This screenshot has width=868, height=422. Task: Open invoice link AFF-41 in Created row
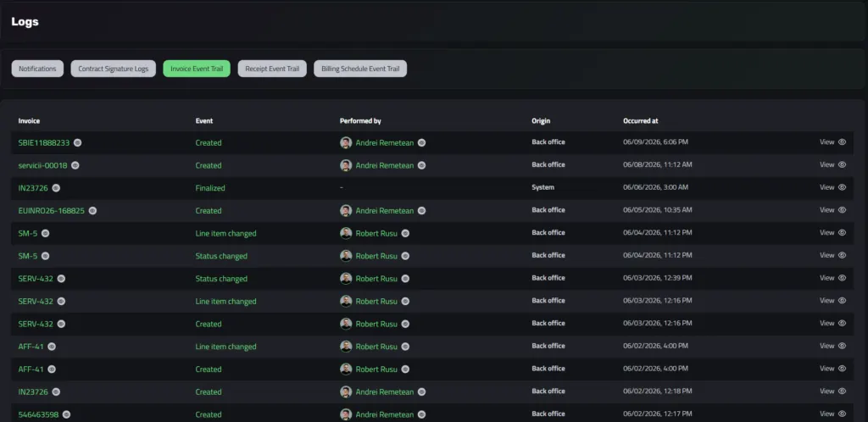click(31, 369)
